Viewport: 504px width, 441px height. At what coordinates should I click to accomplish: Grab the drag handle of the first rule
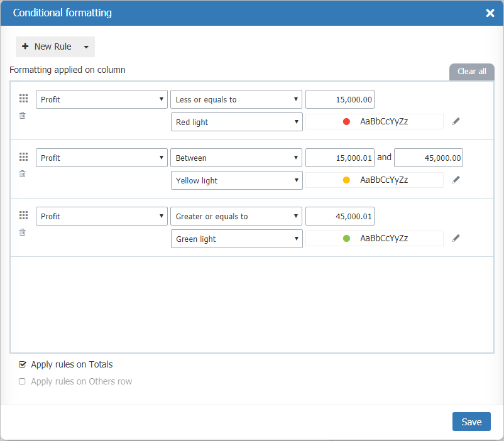pos(23,99)
